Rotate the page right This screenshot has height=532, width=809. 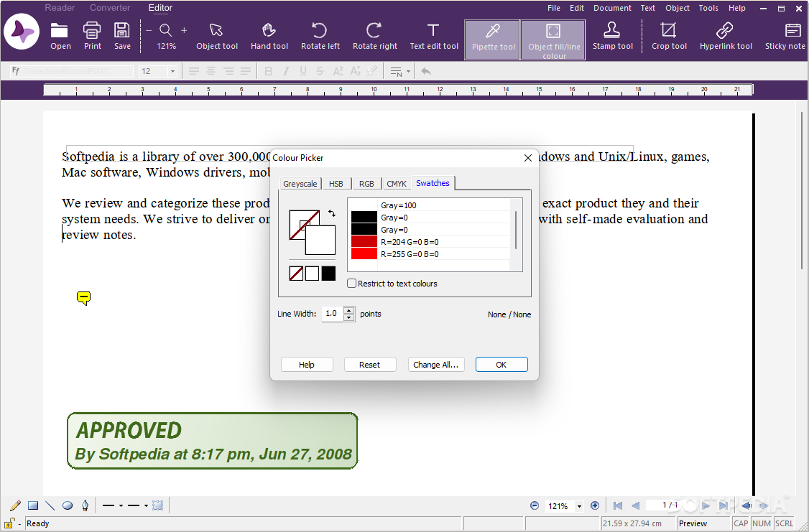pos(374,36)
